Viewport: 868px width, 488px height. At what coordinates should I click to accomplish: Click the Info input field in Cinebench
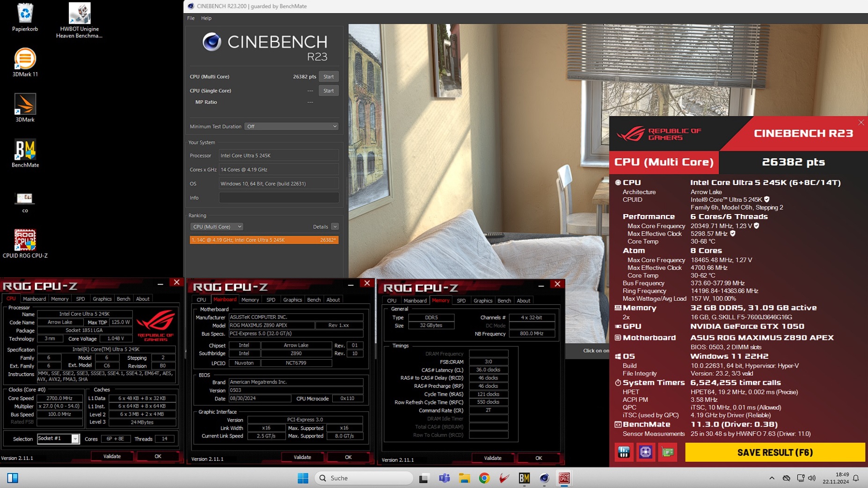pyautogui.click(x=279, y=198)
